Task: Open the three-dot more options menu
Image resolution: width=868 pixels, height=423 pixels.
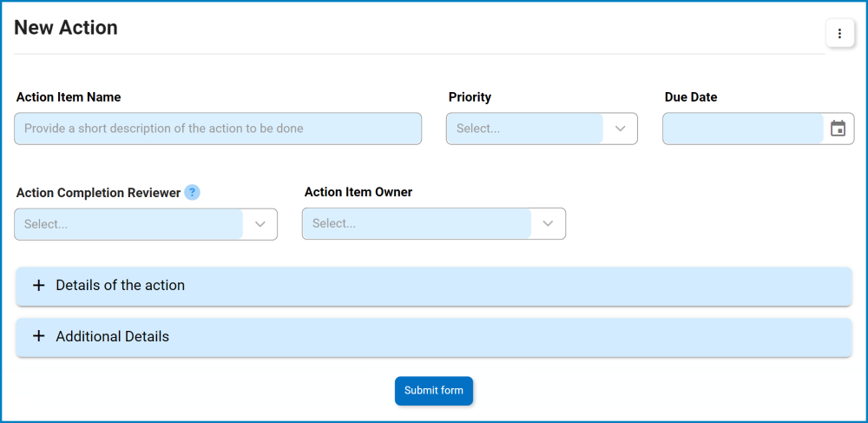Action: pyautogui.click(x=839, y=34)
